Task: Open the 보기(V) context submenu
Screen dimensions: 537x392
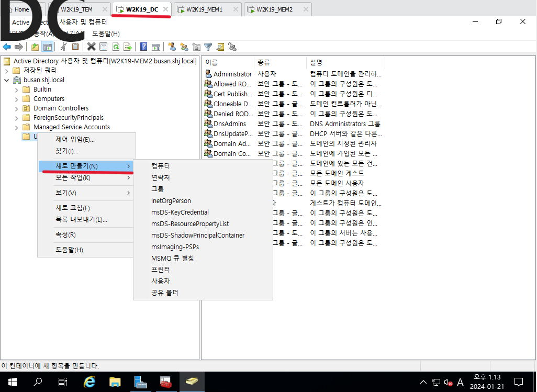Action: (86, 193)
